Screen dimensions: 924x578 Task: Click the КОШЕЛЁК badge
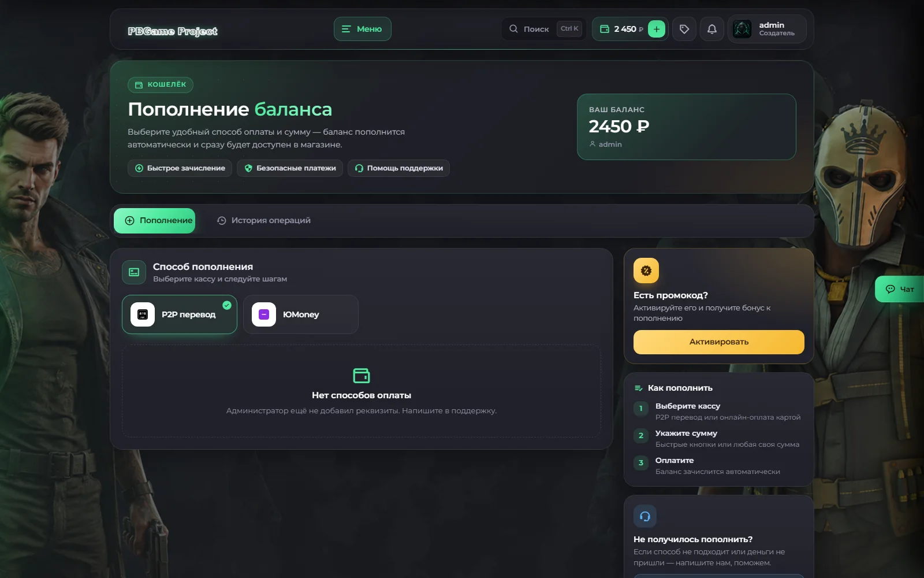(x=161, y=85)
